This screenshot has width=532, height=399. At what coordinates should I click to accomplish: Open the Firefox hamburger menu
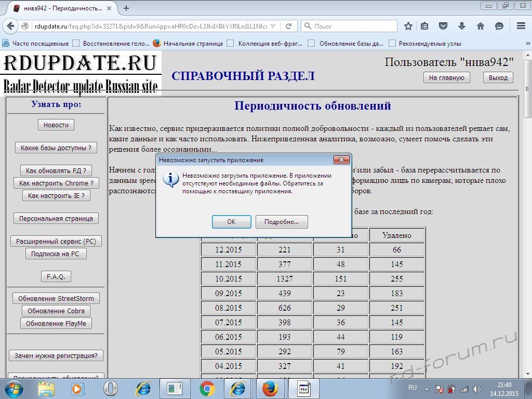point(521,26)
